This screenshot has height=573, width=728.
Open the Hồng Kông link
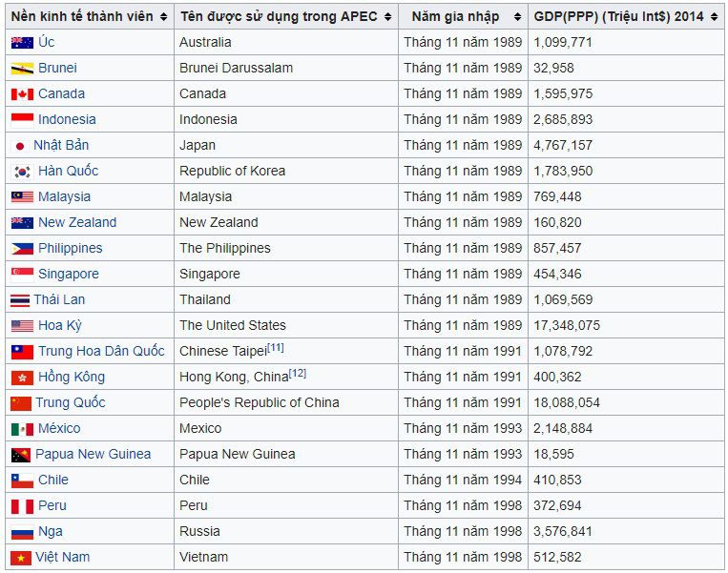(72, 377)
